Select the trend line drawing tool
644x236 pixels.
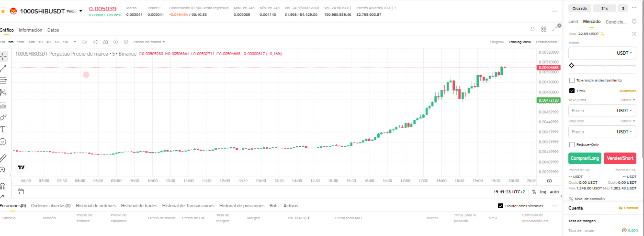pyautogui.click(x=3, y=68)
